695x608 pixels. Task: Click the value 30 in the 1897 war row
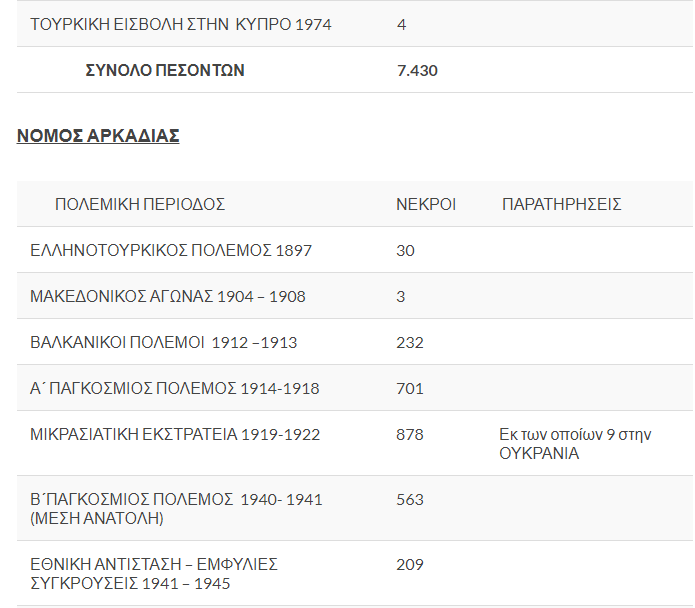tap(405, 250)
